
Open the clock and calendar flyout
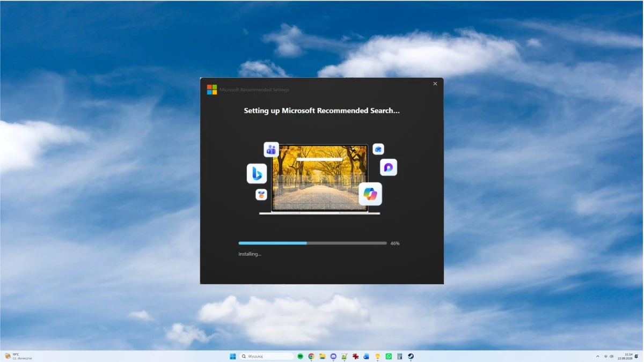tap(625, 356)
